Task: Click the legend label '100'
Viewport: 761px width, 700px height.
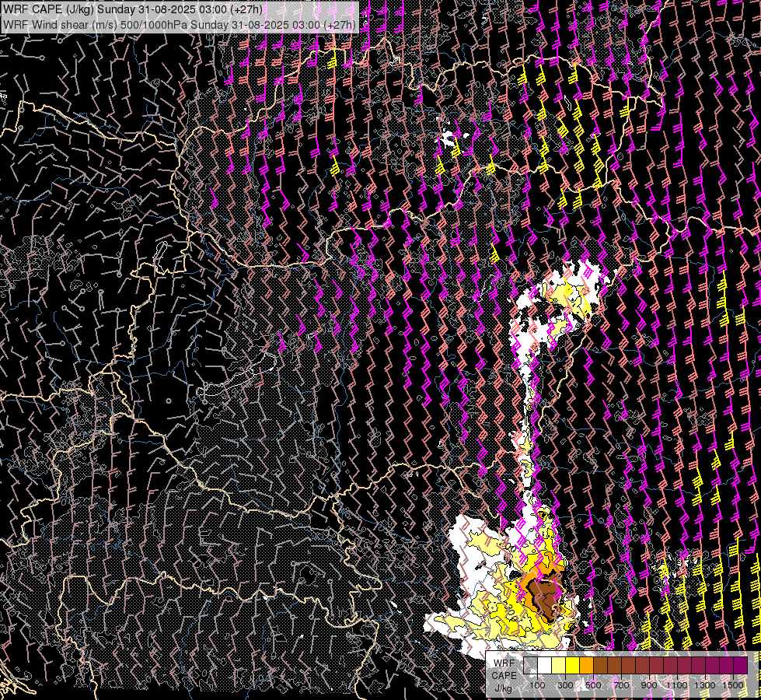Action: (537, 685)
